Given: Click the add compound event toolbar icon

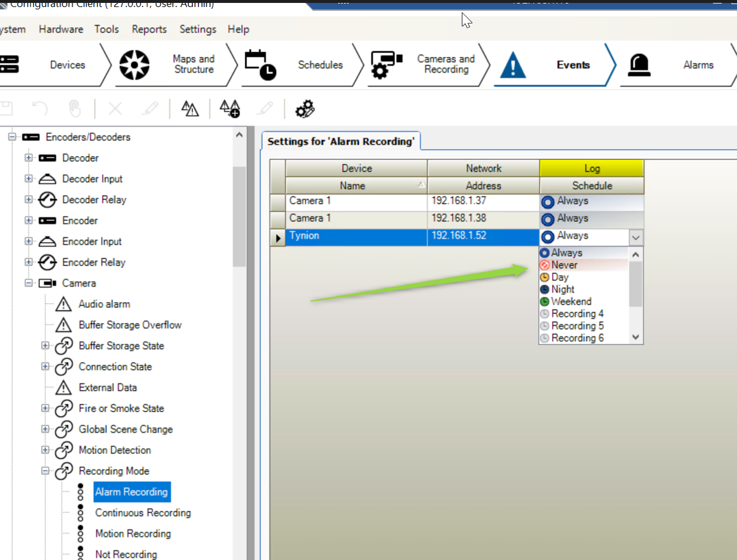Looking at the screenshot, I should point(229,108).
